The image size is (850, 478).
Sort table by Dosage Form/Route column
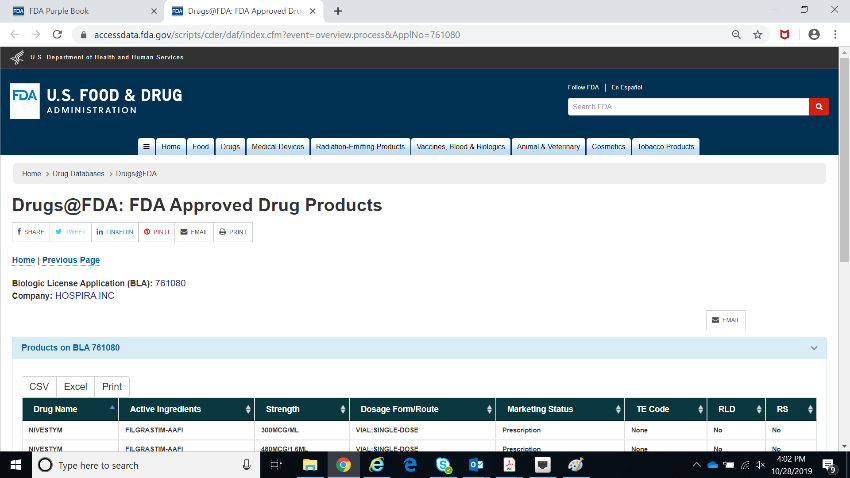(x=422, y=409)
